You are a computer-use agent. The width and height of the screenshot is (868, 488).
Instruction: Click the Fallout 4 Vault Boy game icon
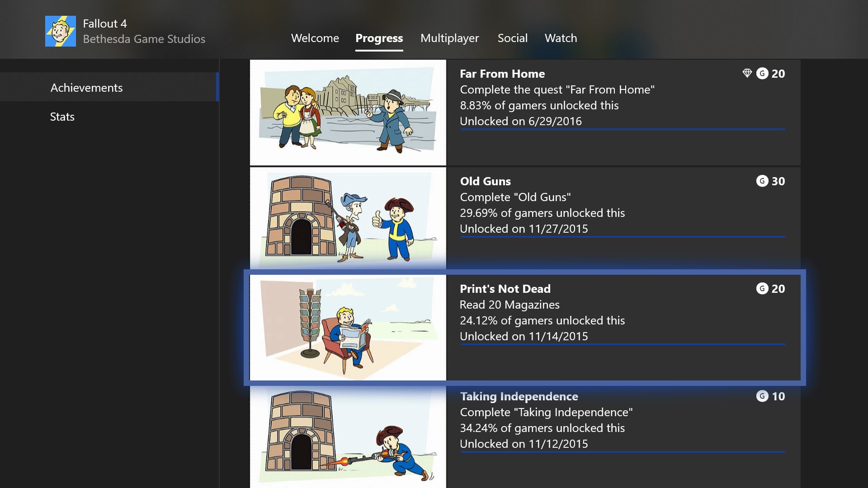point(61,31)
